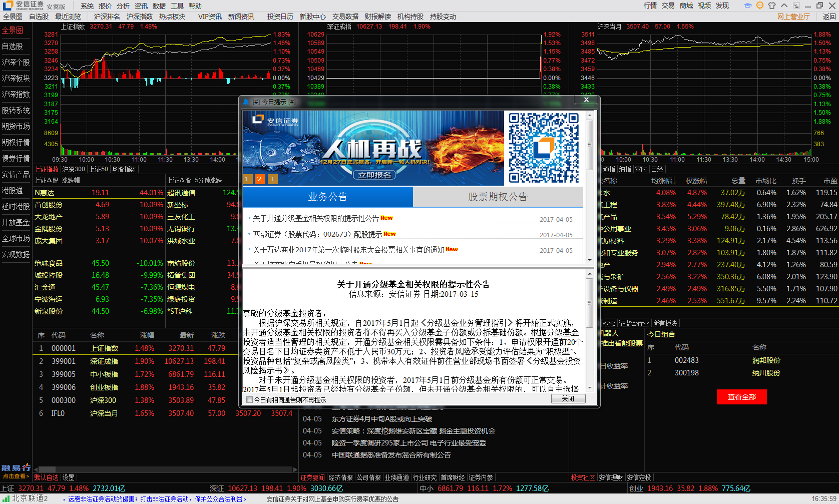Click the 绝味食品 stock row

pyautogui.click(x=99, y=263)
